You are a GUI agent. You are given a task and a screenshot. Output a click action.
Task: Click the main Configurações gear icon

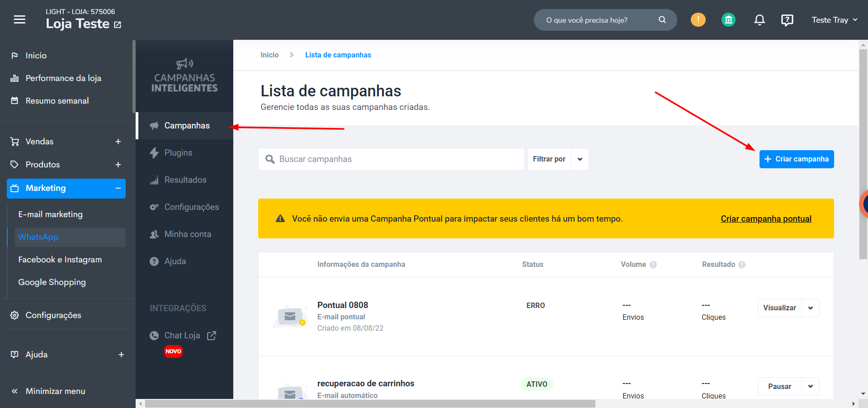(14, 315)
